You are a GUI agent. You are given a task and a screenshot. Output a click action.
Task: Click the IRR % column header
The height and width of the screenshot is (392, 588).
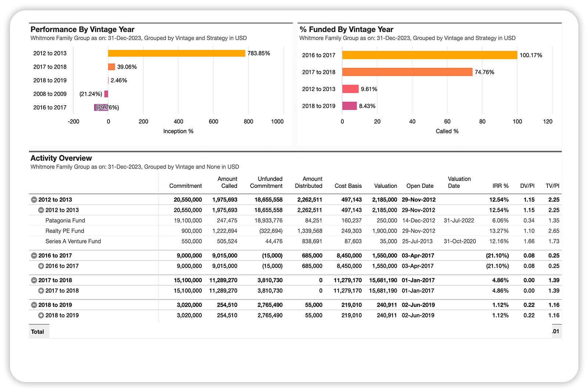(501, 186)
